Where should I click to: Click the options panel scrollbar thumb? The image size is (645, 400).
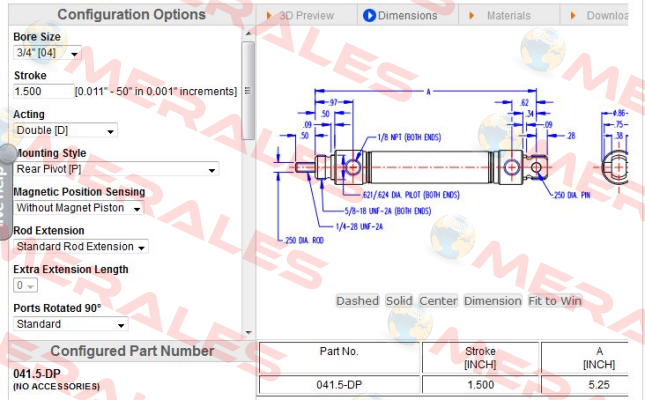248,91
